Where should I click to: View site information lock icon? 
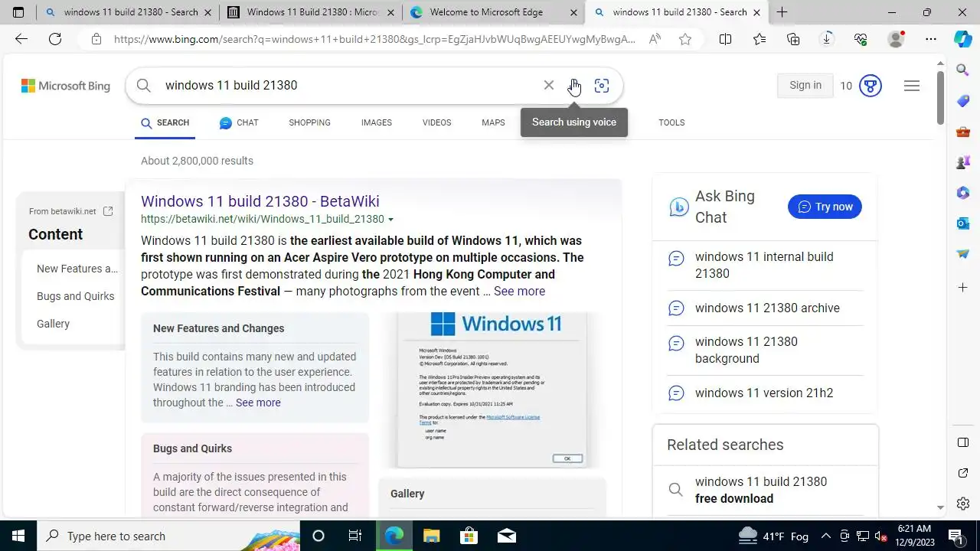96,39
